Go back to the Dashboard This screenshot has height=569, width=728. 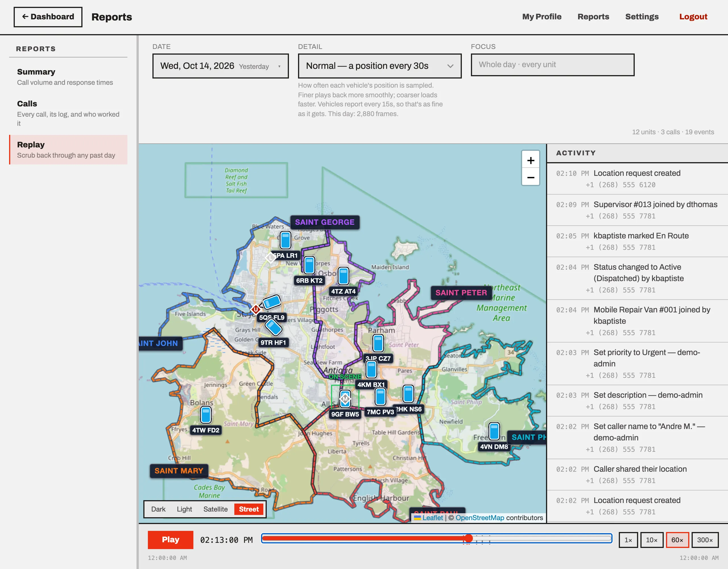pos(48,17)
